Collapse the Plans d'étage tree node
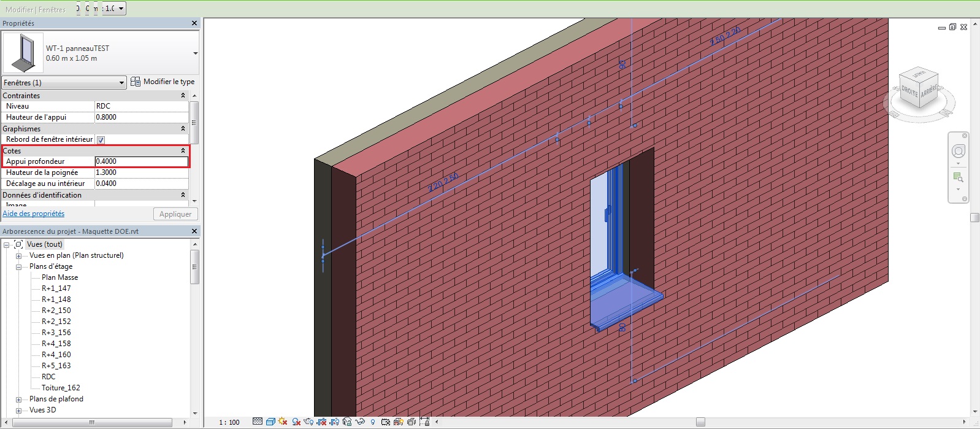 coord(18,267)
